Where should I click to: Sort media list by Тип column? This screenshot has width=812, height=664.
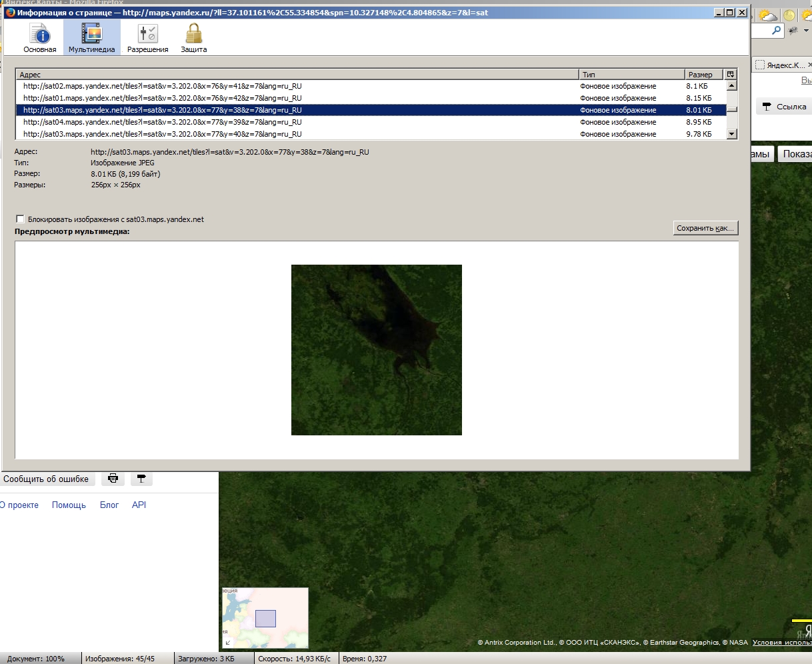(x=630, y=75)
